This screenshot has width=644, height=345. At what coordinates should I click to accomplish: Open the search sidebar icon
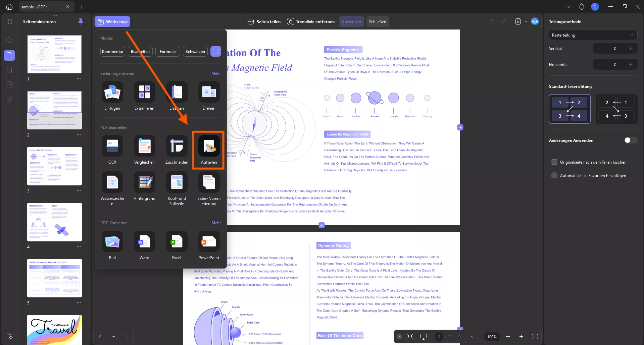coord(9,40)
